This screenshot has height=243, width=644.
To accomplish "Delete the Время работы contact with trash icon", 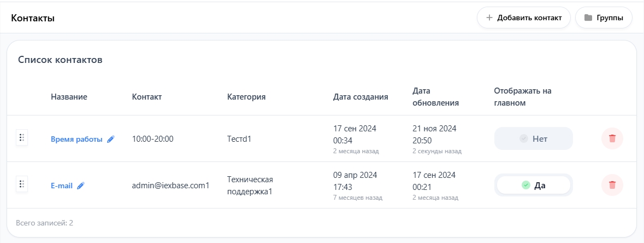I will pyautogui.click(x=612, y=138).
